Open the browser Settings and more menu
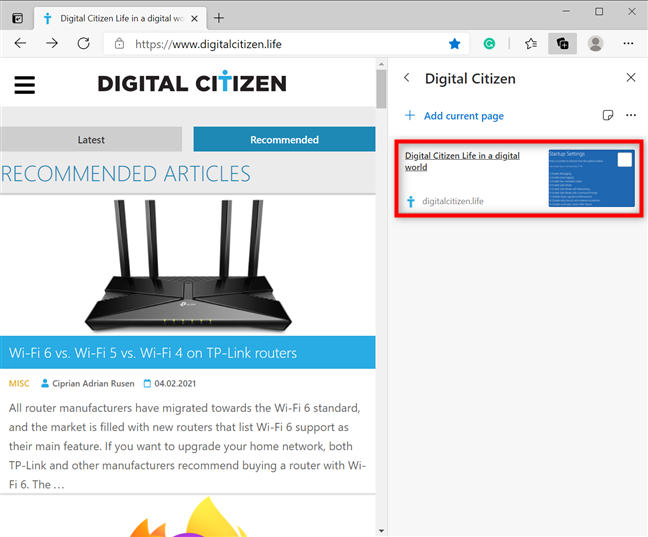This screenshot has width=648, height=537. click(x=628, y=43)
